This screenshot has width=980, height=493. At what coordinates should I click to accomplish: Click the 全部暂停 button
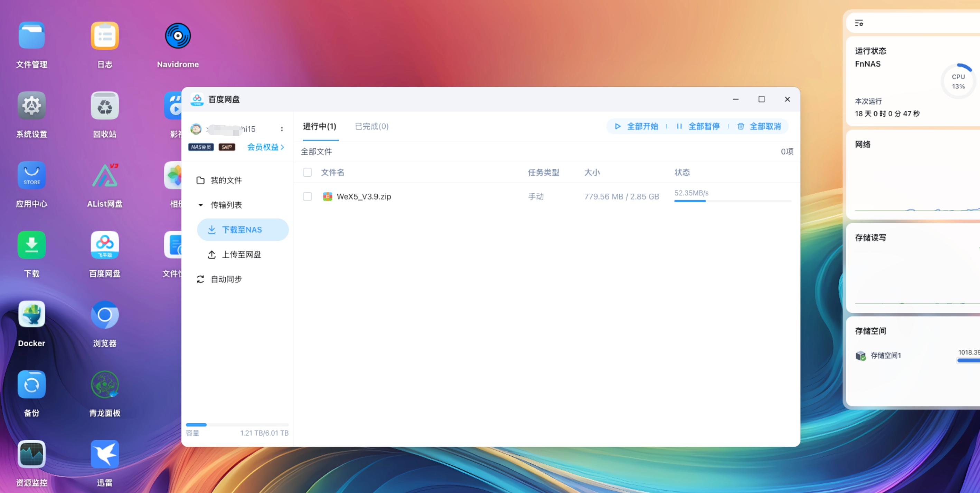pos(698,127)
